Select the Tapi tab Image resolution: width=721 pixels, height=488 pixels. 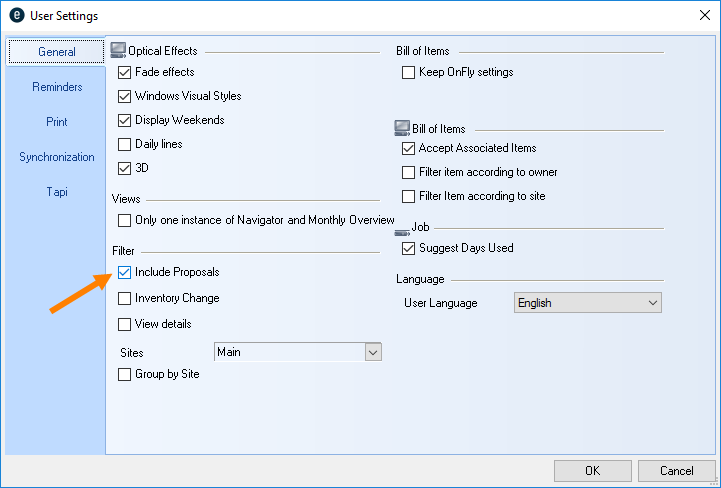(x=57, y=191)
